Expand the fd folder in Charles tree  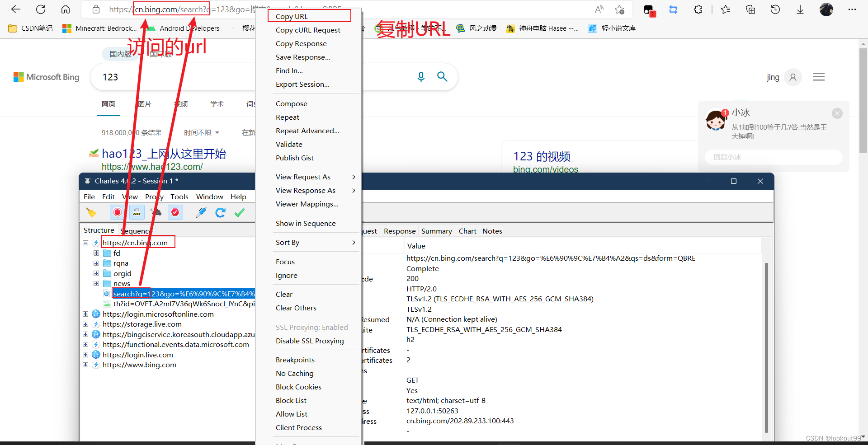96,253
